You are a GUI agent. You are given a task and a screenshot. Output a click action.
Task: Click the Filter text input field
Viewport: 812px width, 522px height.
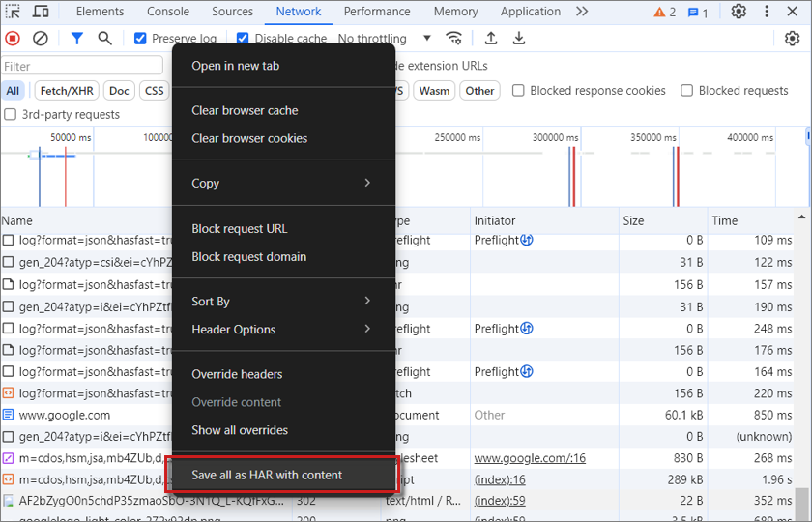82,66
